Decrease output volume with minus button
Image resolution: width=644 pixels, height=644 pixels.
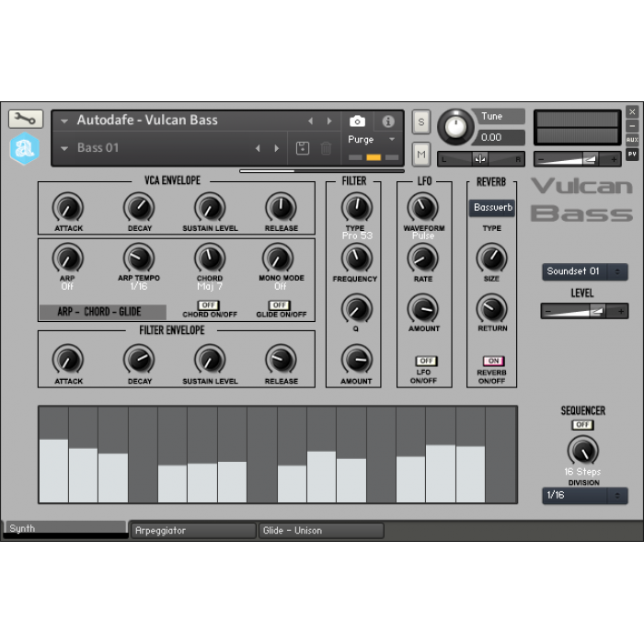[541, 159]
